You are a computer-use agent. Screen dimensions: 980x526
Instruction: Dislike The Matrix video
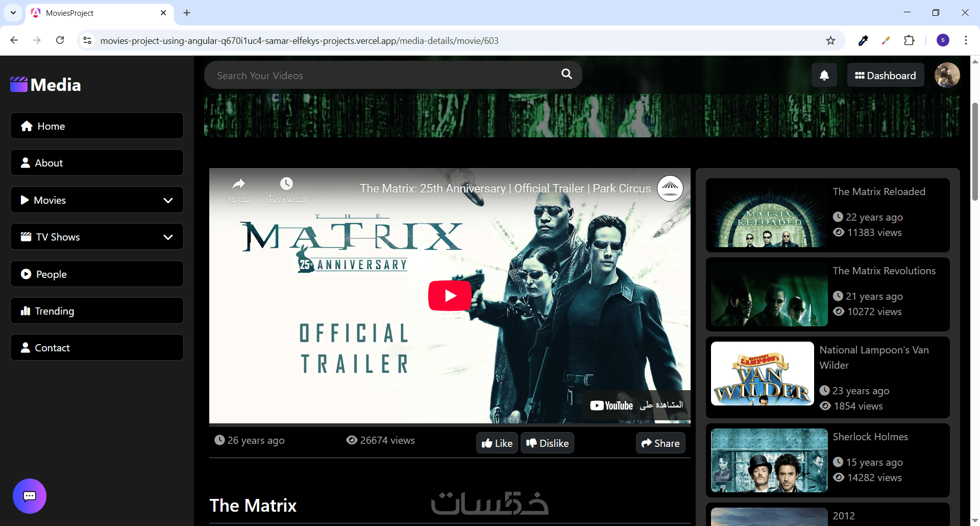[547, 443]
